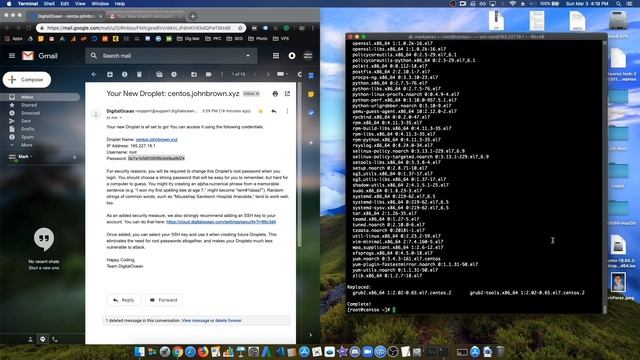
Task: Open the VPS bookmarks folder
Action: click(281, 39)
